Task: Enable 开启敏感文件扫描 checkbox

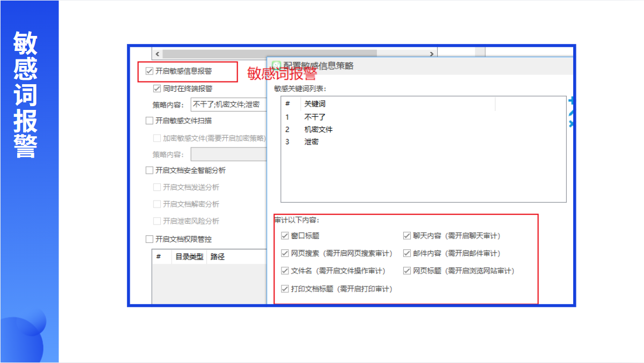Action: (x=150, y=121)
